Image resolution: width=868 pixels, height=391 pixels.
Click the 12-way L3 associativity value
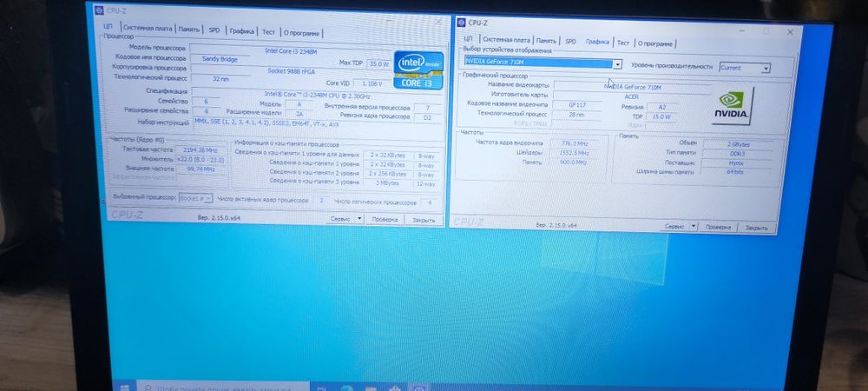(426, 184)
